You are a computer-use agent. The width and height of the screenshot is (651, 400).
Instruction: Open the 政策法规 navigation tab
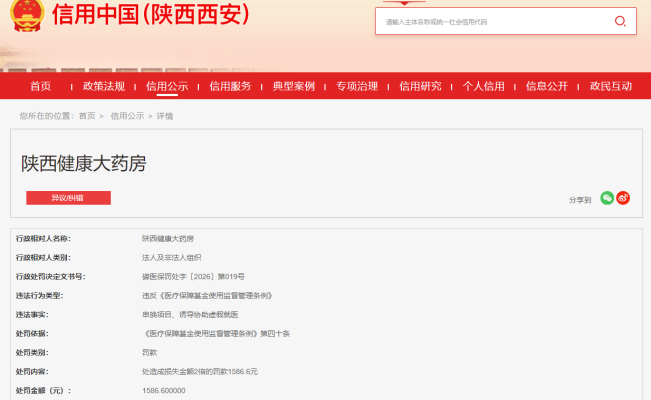(x=104, y=86)
